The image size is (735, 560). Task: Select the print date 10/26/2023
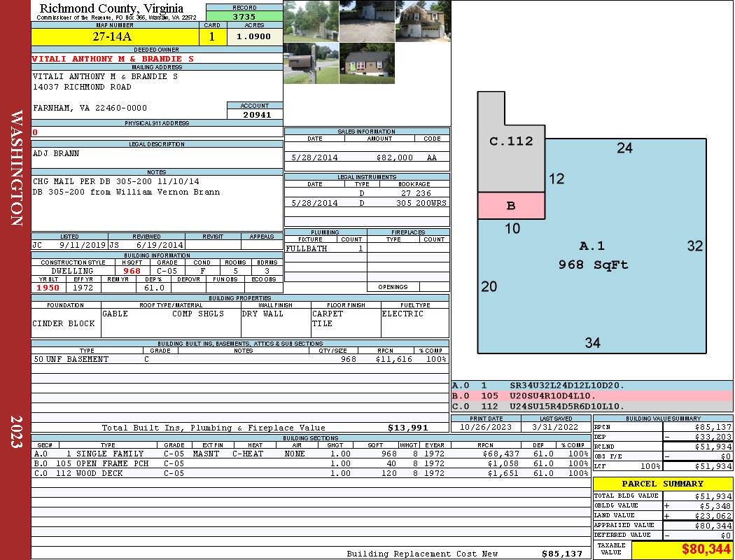tap(486, 427)
